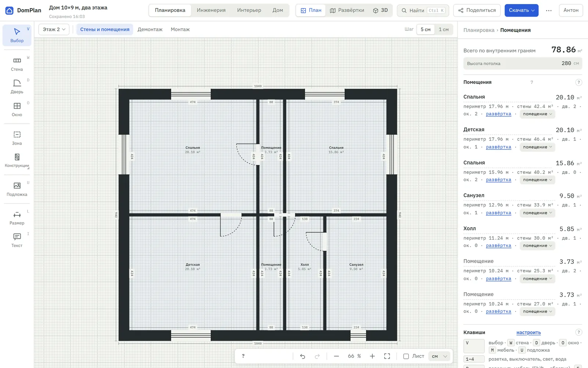Switch view to План
This screenshot has height=368, width=588.
[311, 10]
